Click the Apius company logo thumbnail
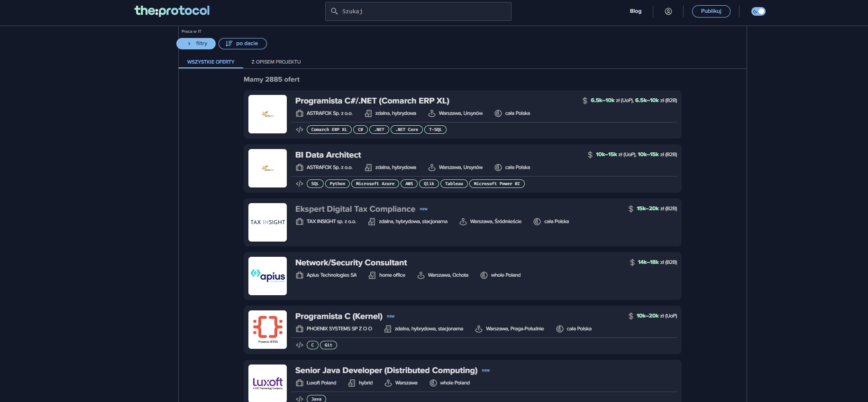 pyautogui.click(x=267, y=276)
